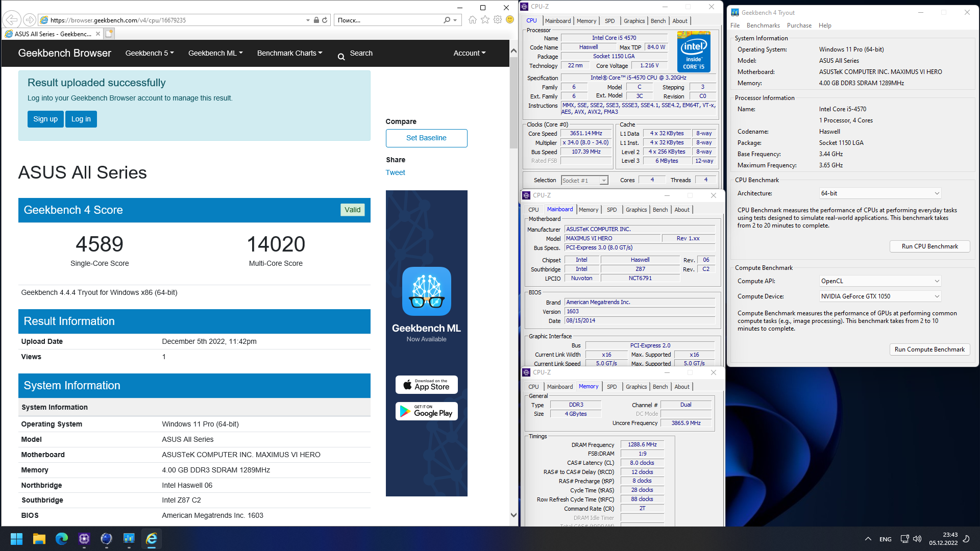Click the ENG language indicator
This screenshot has height=551, width=980.
click(886, 539)
